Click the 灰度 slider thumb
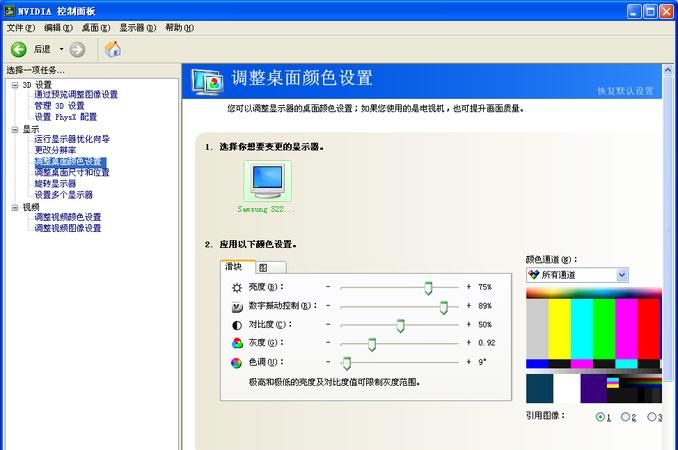The width and height of the screenshot is (678, 450). [372, 344]
